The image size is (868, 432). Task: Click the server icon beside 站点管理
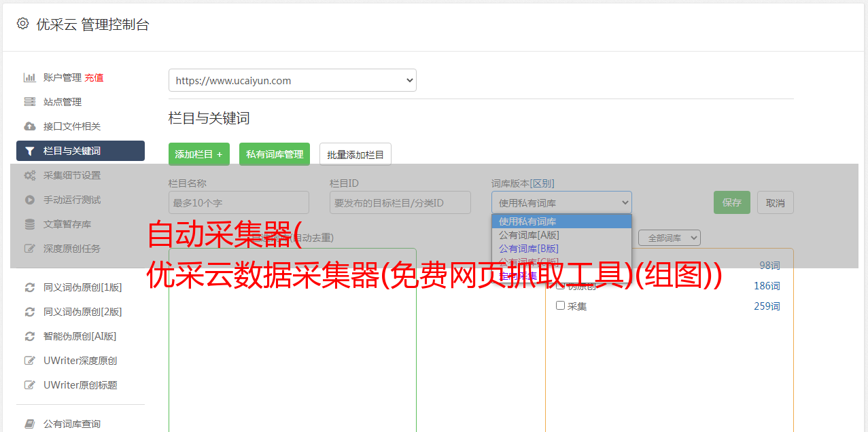pyautogui.click(x=30, y=102)
